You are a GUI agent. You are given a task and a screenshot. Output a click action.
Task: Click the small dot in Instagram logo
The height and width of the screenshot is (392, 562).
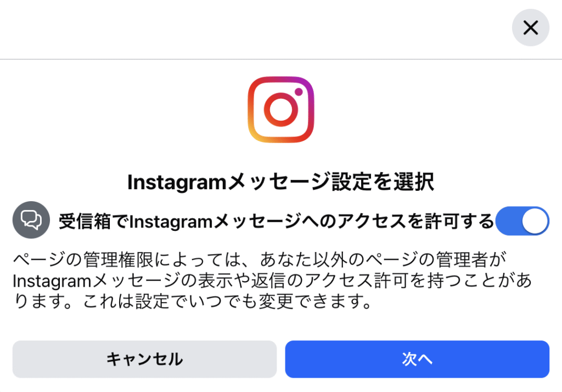(x=299, y=92)
